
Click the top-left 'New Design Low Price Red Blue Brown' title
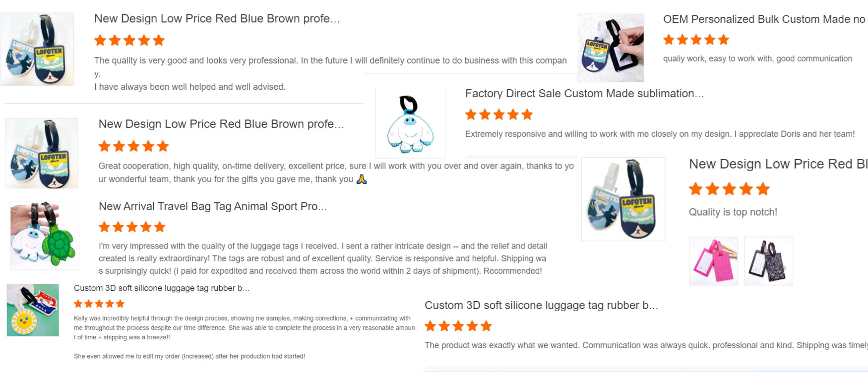click(217, 19)
